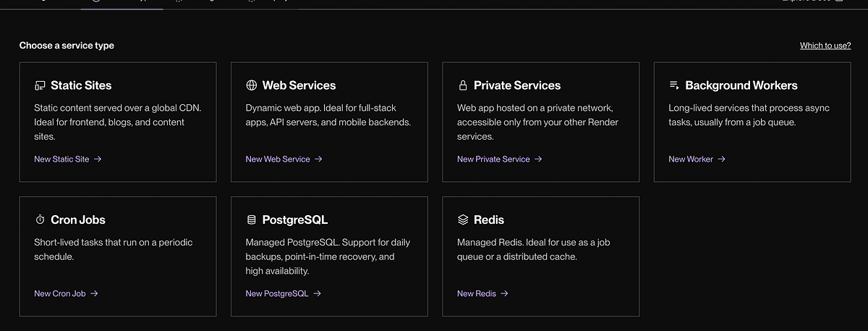Click the Web Services globe icon
The width and height of the screenshot is (868, 331).
pos(251,85)
